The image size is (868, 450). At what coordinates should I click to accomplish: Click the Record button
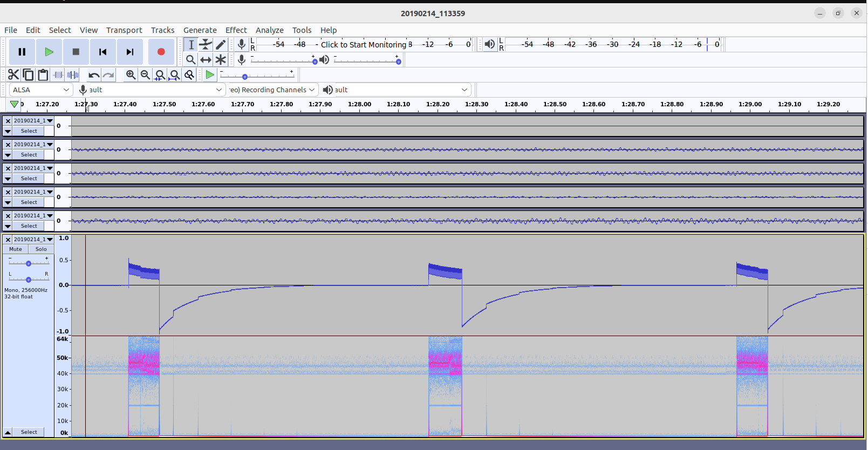(161, 52)
